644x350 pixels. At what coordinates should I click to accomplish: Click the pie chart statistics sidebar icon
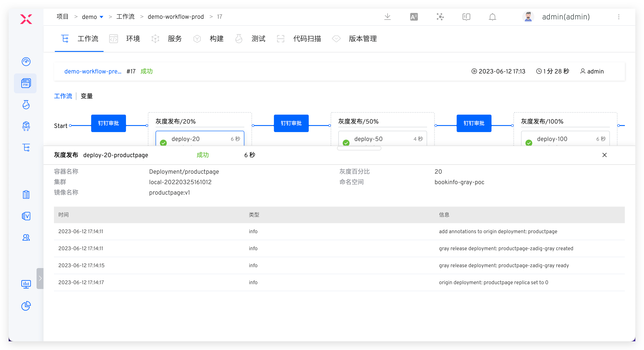[x=26, y=306]
